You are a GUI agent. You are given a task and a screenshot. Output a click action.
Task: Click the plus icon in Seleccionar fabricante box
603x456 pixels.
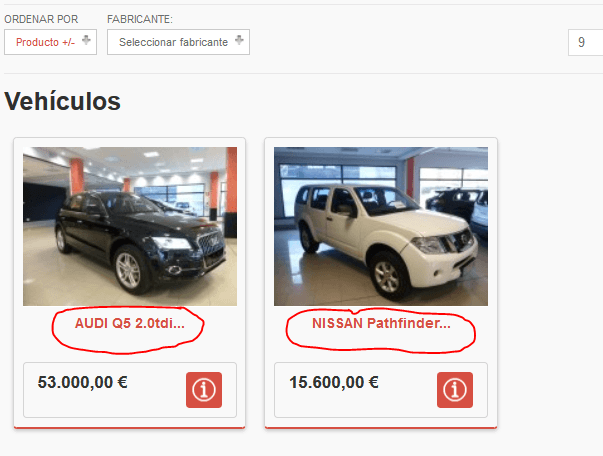pos(239,40)
